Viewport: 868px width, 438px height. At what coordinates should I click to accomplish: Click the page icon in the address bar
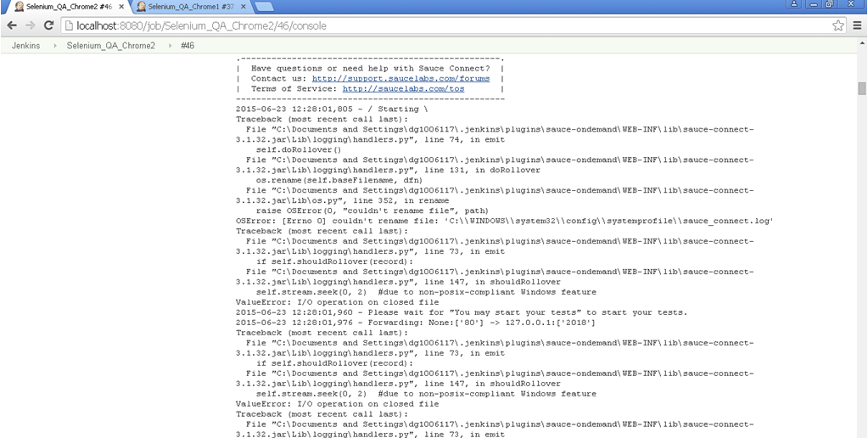coord(69,25)
